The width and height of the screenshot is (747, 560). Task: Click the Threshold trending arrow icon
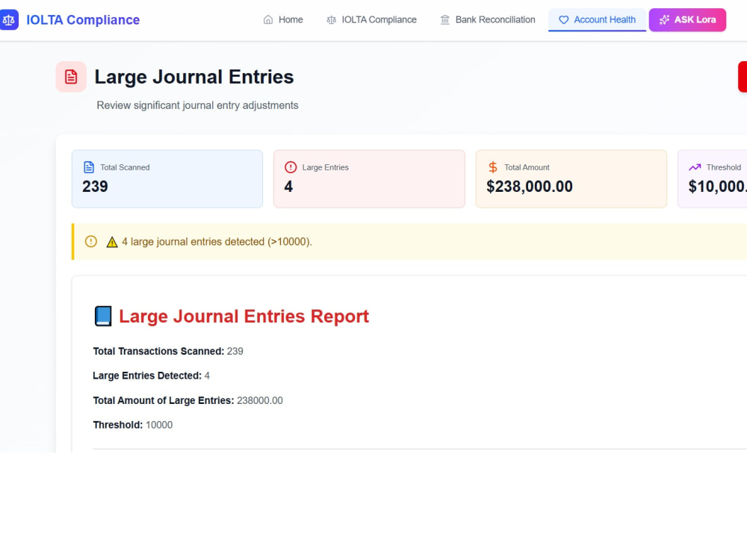click(695, 167)
